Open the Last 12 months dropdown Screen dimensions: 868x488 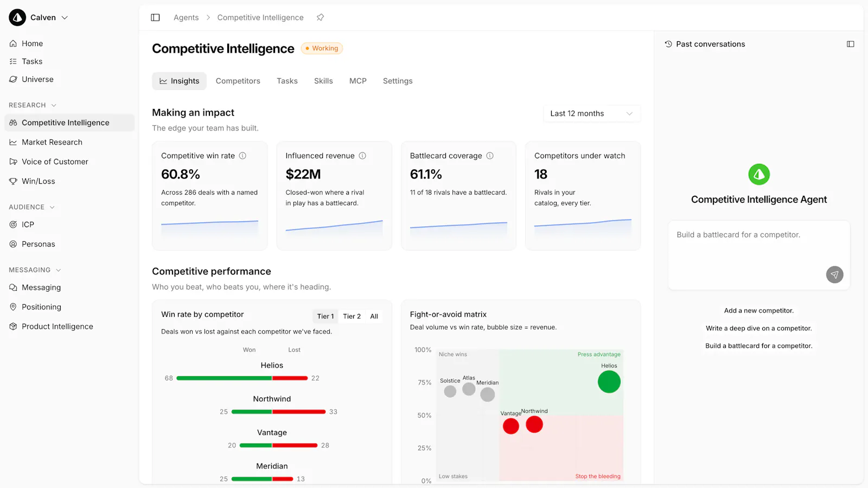click(592, 113)
